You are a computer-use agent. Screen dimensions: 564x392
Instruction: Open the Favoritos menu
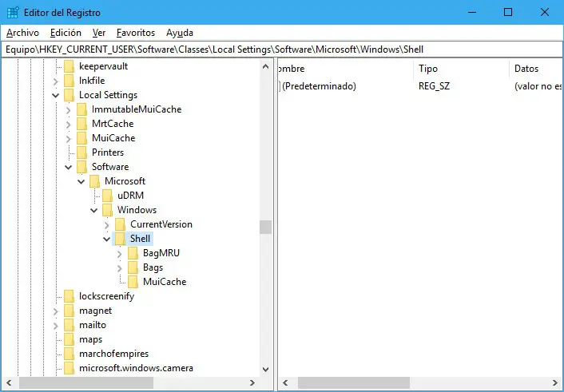[136, 33]
